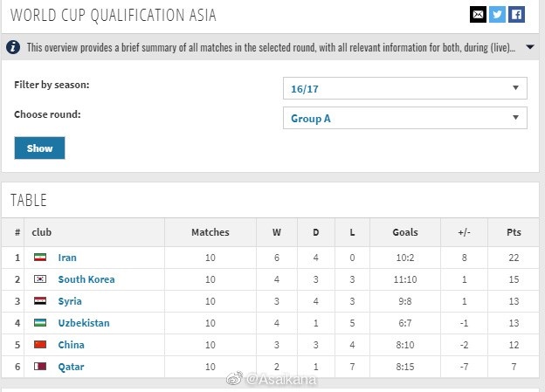Select South Korea's goals value 11:10
The width and height of the screenshot is (545, 392).
click(405, 279)
